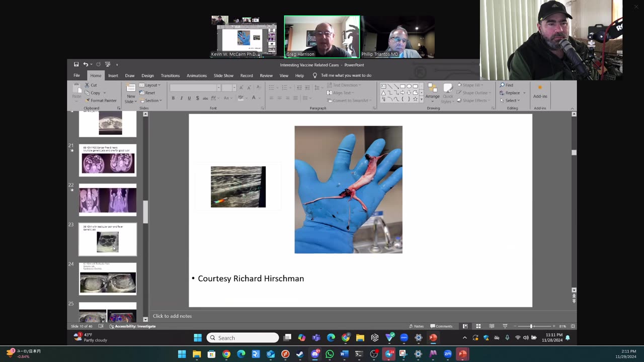Open Steam from the bottom taskbar

pos(300,354)
